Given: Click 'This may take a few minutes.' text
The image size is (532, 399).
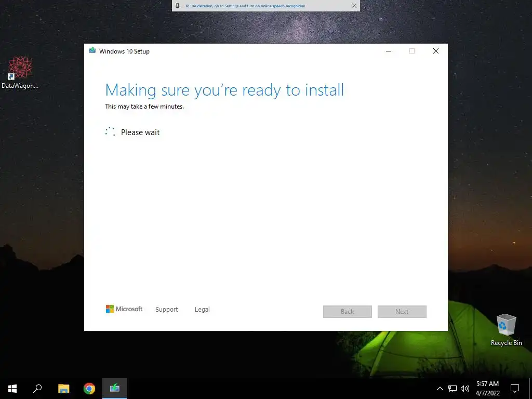Looking at the screenshot, I should 144,107.
